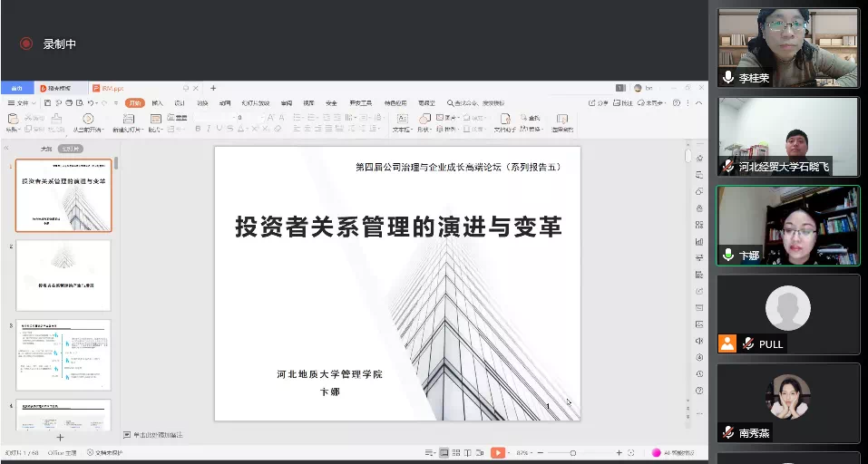Start slideshow with orange play button in status bar

point(498,452)
